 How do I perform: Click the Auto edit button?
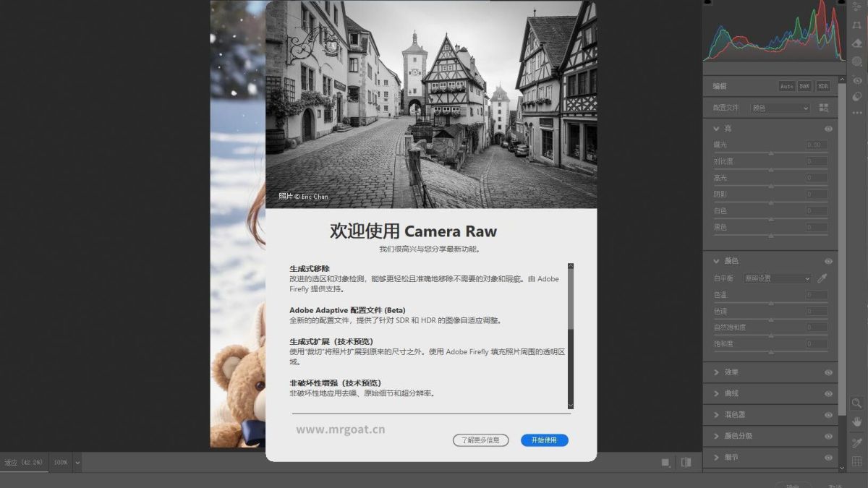[786, 86]
